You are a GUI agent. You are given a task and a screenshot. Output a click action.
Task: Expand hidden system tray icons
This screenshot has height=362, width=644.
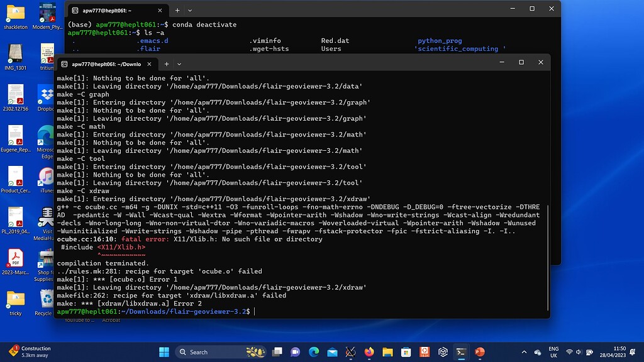pos(525,352)
